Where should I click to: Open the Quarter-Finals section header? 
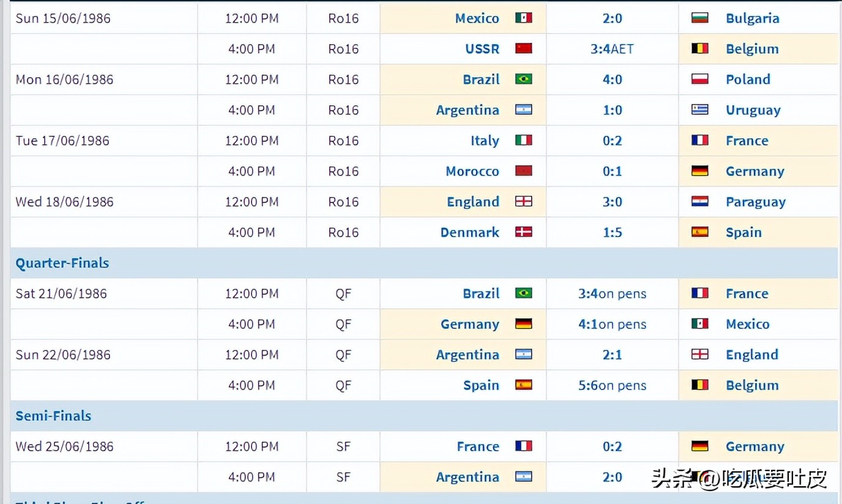coord(62,263)
